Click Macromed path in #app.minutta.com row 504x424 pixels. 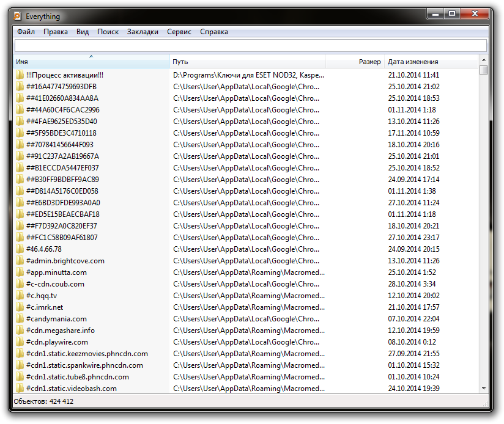(249, 272)
